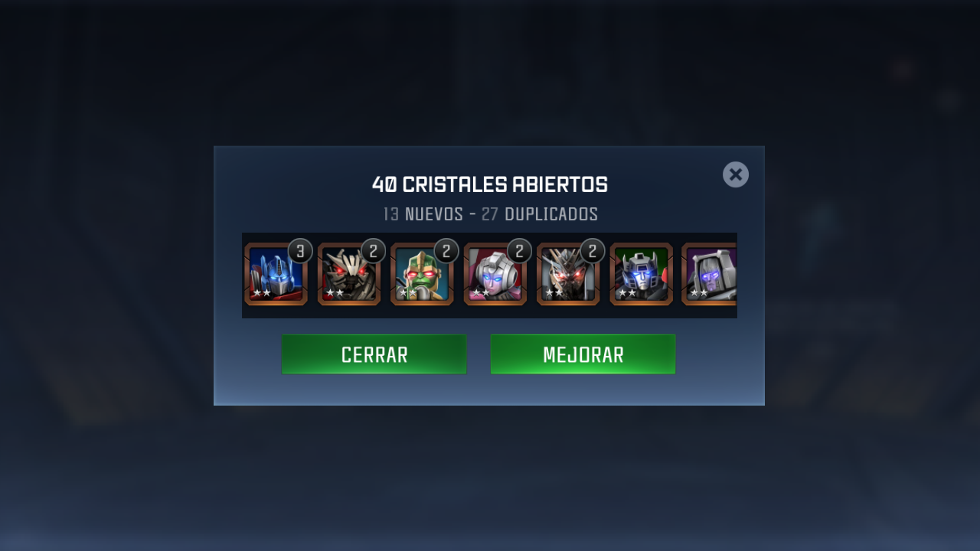Choose the pink and white bot portrait

(x=495, y=274)
